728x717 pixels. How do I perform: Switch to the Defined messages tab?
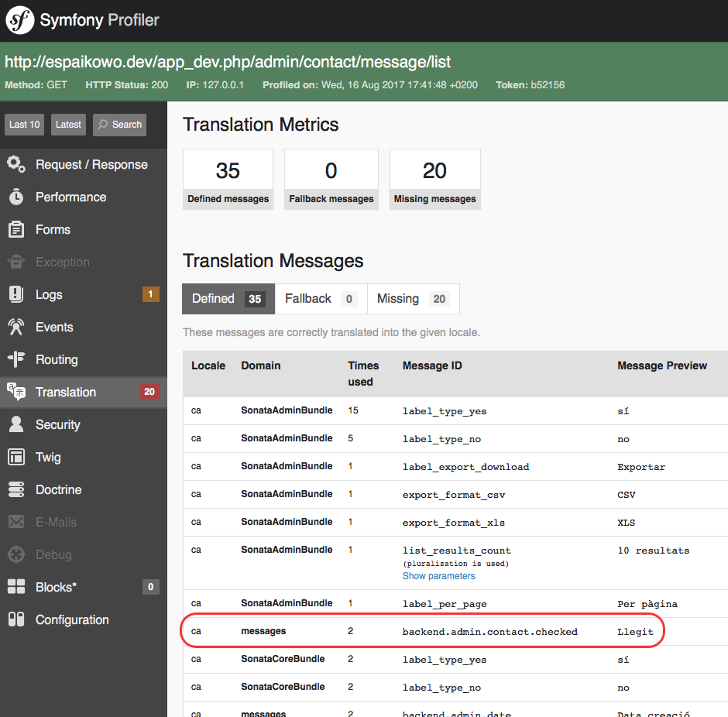[x=228, y=298]
